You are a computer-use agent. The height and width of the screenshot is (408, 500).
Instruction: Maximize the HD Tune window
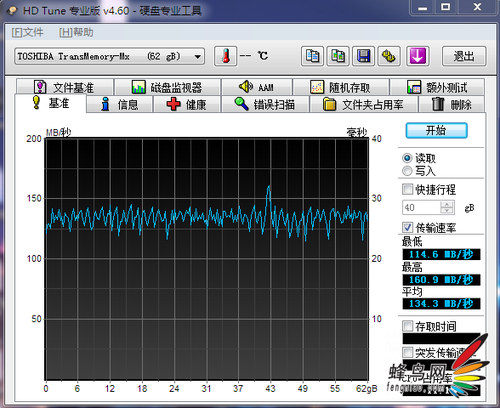click(446, 7)
